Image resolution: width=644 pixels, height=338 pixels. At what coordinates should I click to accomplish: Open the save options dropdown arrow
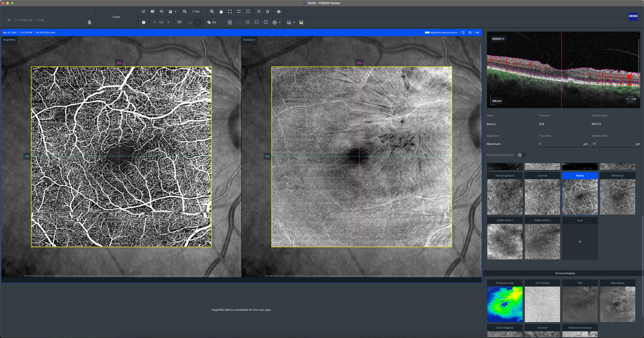(x=176, y=12)
